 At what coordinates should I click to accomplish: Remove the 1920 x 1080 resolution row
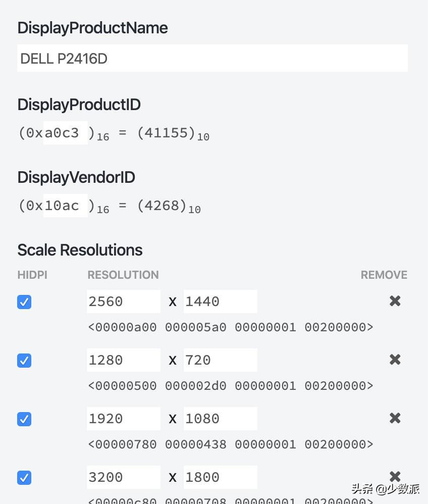(395, 418)
